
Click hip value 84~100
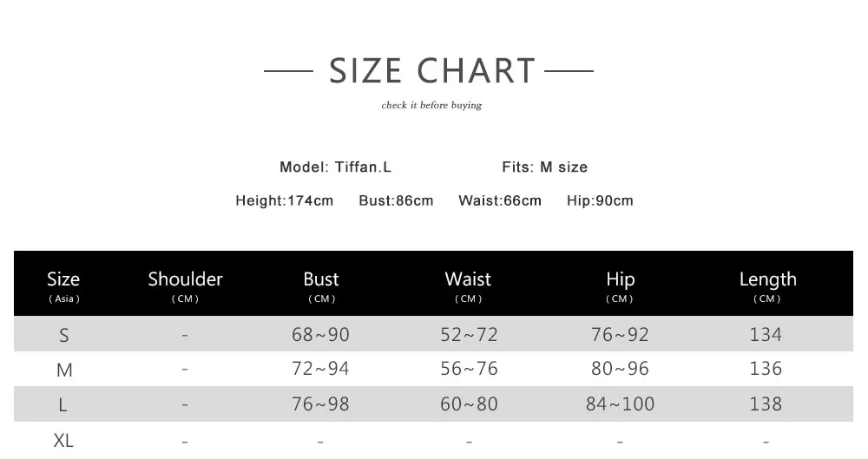[x=620, y=404]
